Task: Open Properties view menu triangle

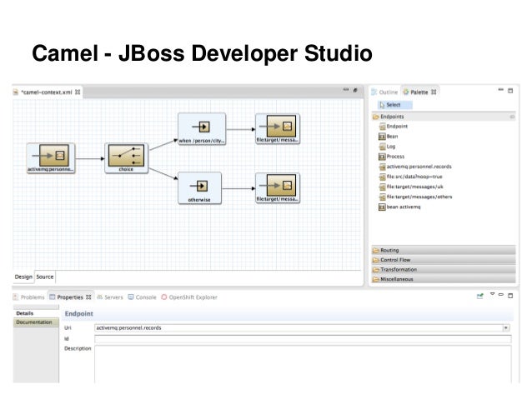Action: point(492,294)
